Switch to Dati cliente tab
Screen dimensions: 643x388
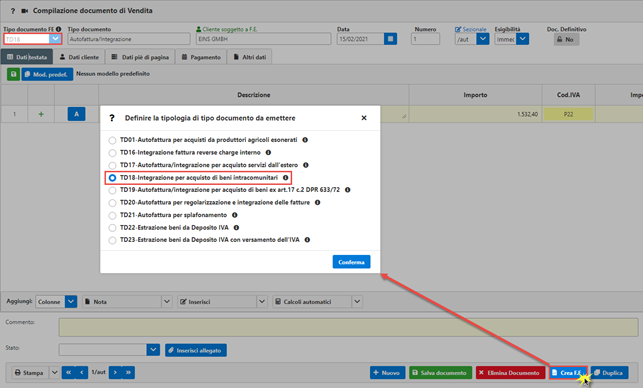pos(79,57)
